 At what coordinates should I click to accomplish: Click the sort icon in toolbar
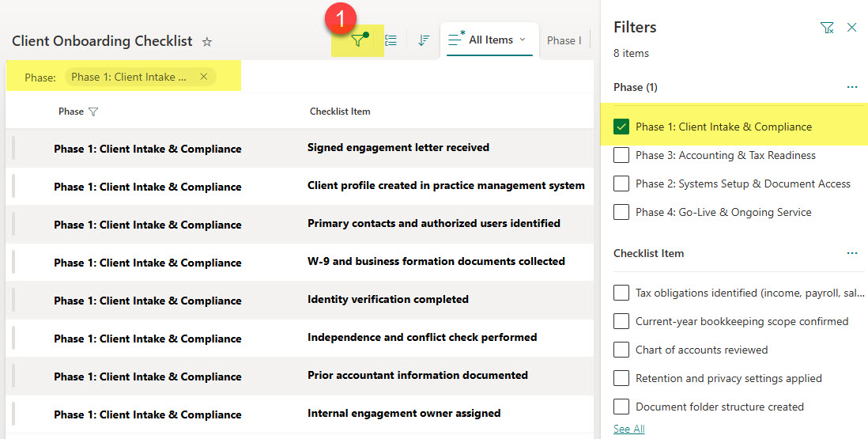tap(424, 40)
